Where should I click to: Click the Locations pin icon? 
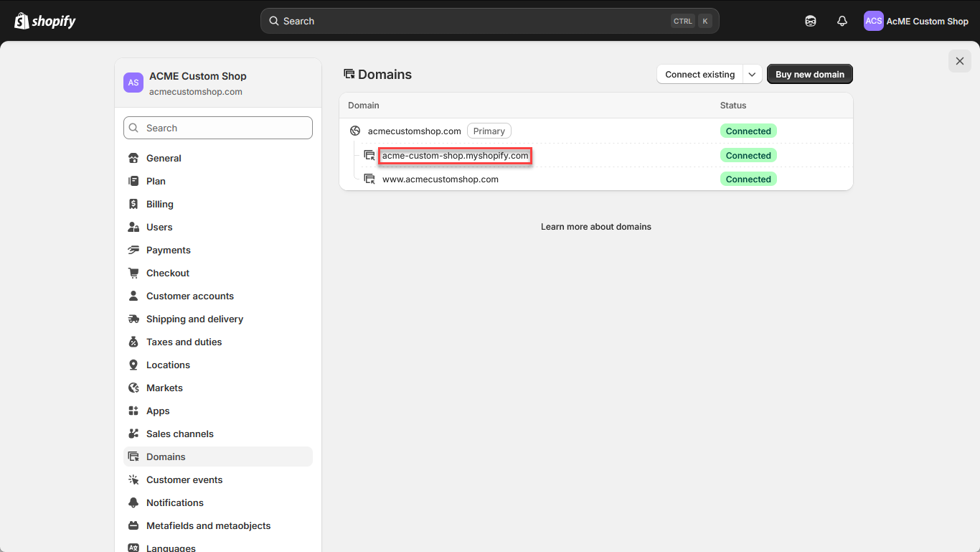pos(133,365)
